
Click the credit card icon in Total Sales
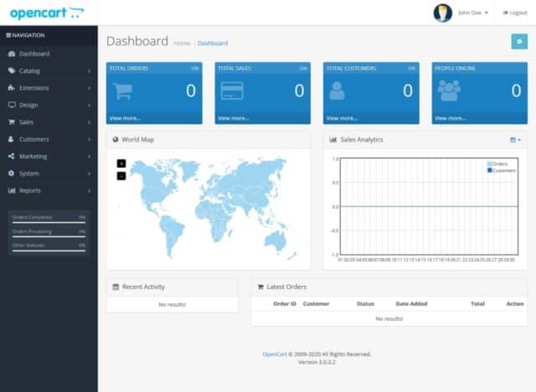231,90
